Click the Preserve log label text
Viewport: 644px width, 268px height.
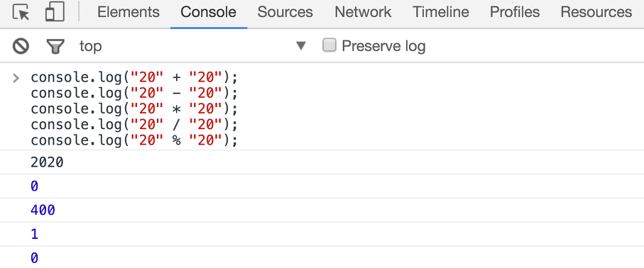pos(383,46)
